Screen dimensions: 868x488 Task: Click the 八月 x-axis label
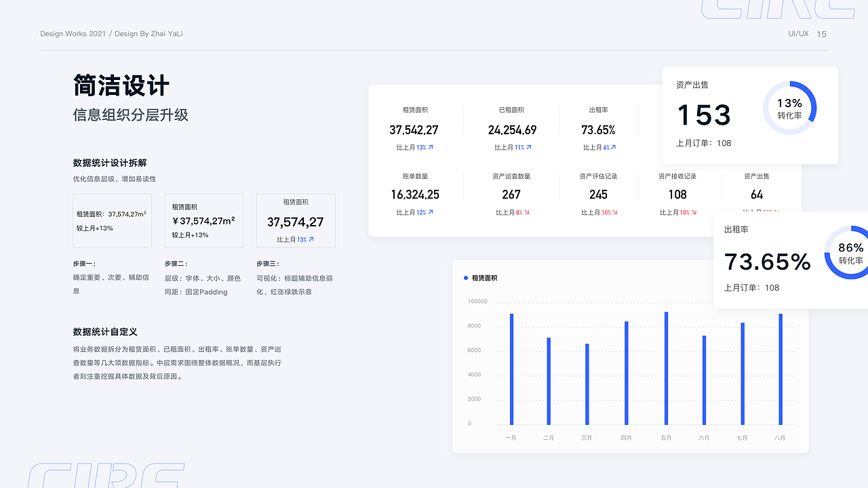780,438
